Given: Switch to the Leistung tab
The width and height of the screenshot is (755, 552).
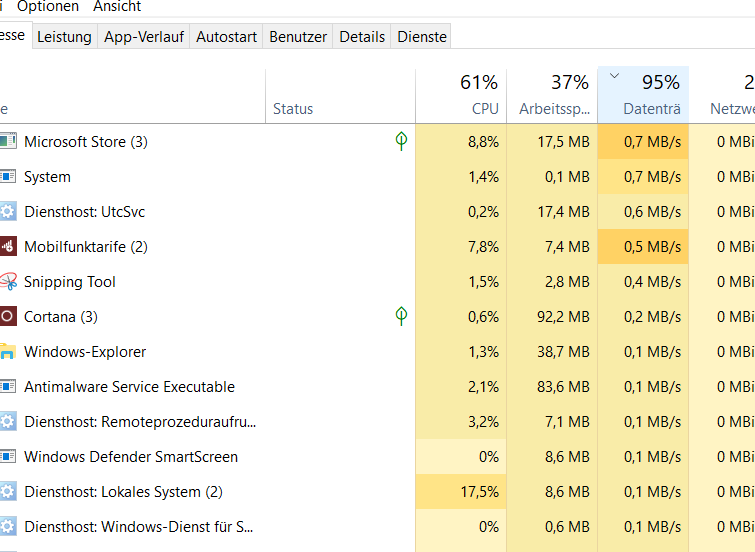Looking at the screenshot, I should pos(64,37).
